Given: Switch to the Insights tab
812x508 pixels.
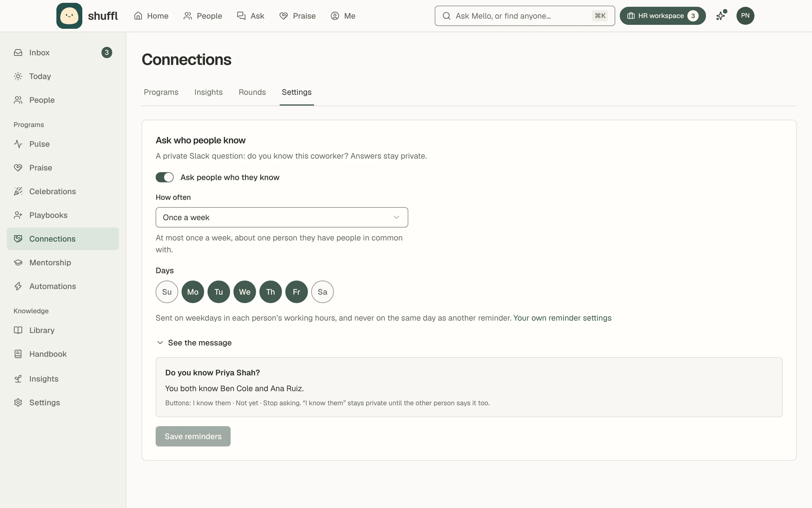Looking at the screenshot, I should [208, 92].
